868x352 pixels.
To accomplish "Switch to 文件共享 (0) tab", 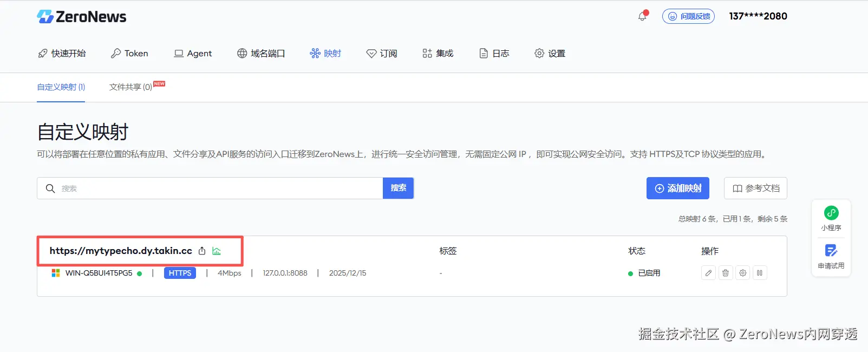I will click(130, 87).
